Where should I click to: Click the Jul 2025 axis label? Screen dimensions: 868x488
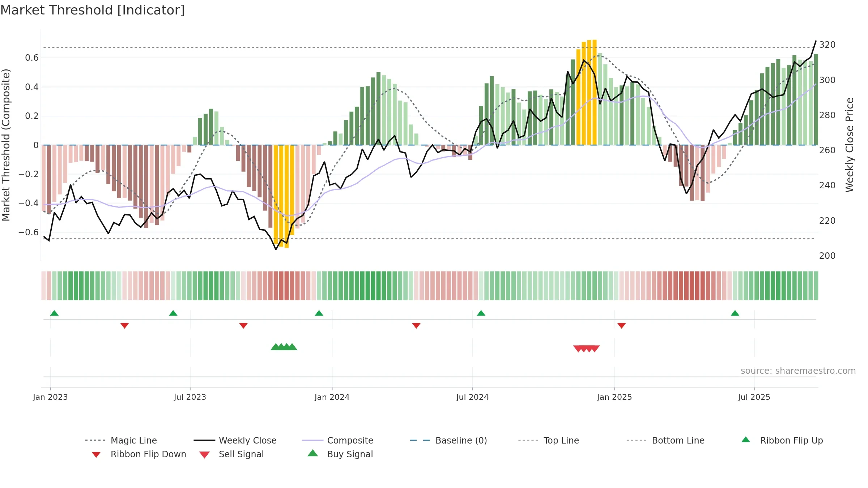tap(754, 397)
